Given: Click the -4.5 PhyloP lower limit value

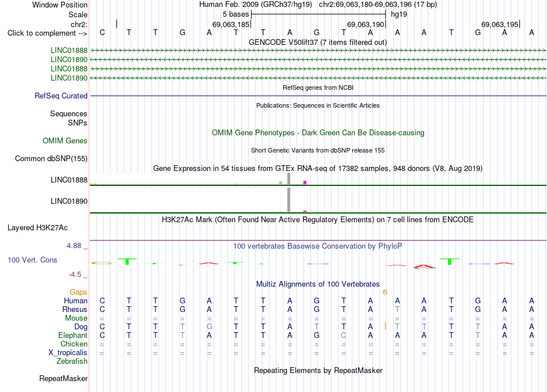Looking at the screenshot, I should click(x=75, y=275).
